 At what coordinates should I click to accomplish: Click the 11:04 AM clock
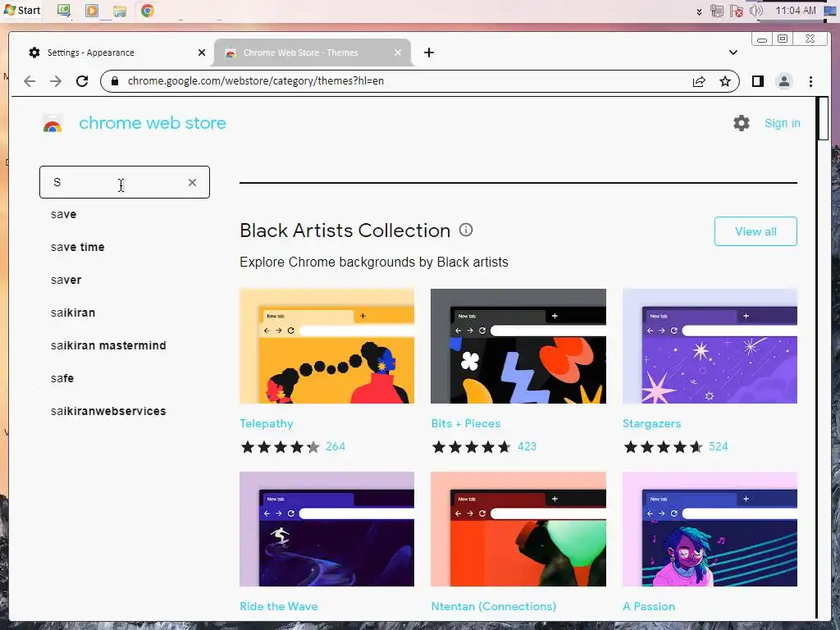pyautogui.click(x=796, y=10)
